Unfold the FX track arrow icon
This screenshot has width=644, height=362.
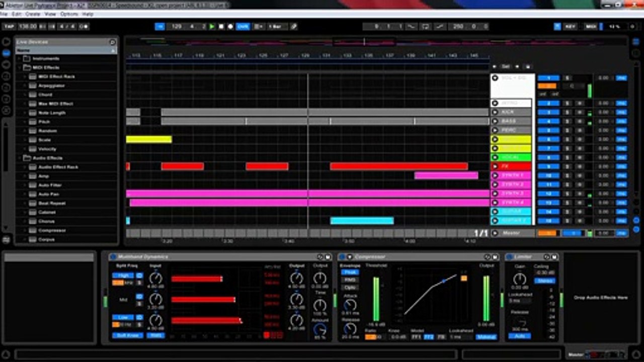(x=495, y=166)
